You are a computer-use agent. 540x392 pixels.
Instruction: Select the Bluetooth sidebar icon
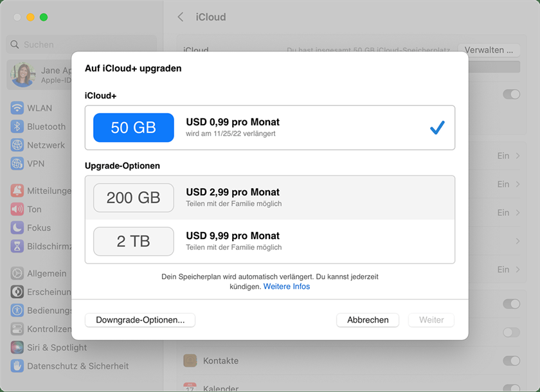[17, 127]
